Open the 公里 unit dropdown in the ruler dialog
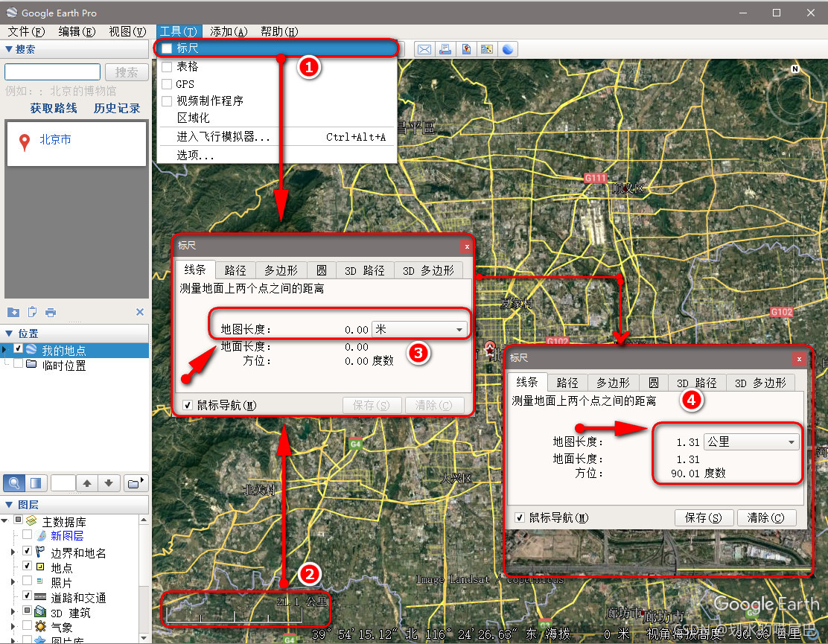828x644 pixels. [751, 441]
